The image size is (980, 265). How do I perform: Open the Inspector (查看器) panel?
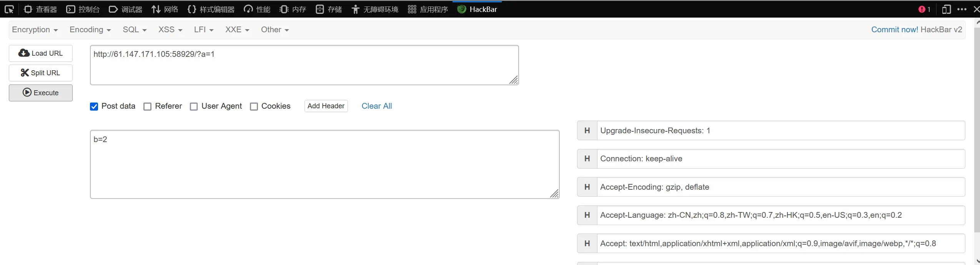40,9
